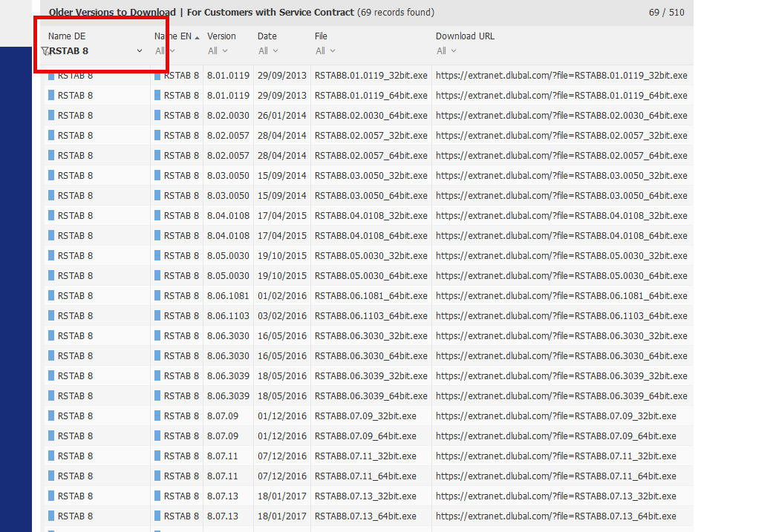
Task: Open download link for RSTAB8.03.0050_64bit.exe
Action: pos(561,196)
